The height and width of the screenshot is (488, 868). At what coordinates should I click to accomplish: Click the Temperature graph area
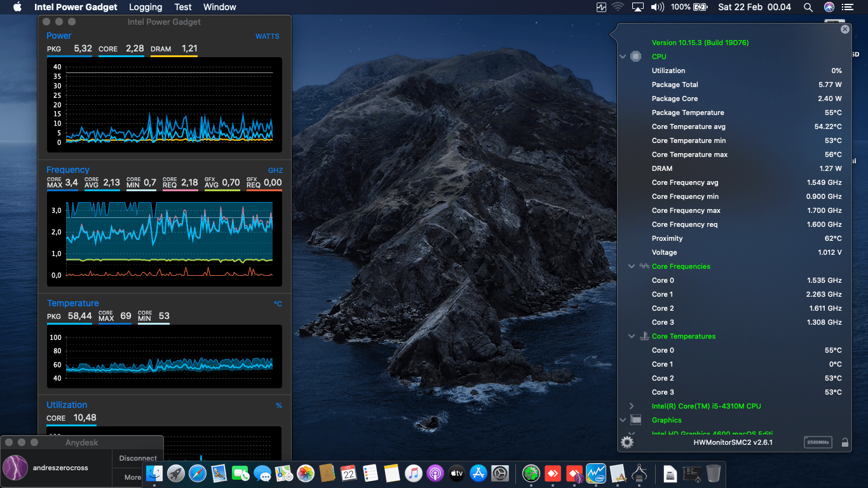[x=164, y=356]
